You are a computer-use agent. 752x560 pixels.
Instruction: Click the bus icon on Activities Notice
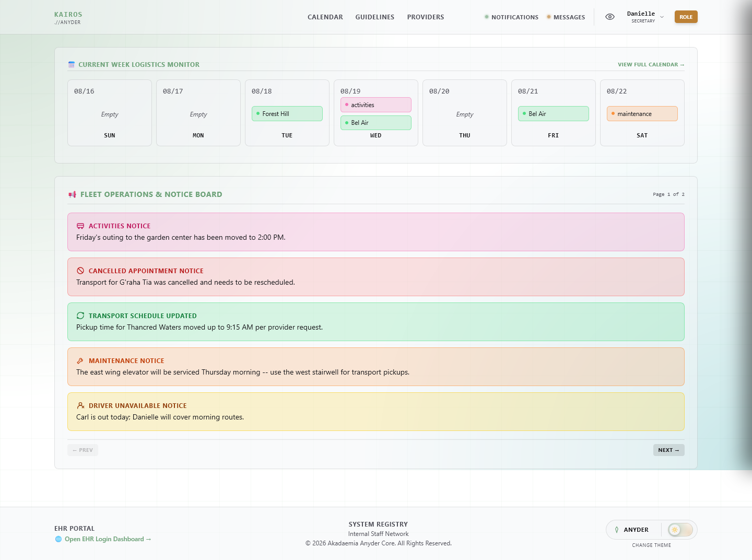click(x=80, y=226)
